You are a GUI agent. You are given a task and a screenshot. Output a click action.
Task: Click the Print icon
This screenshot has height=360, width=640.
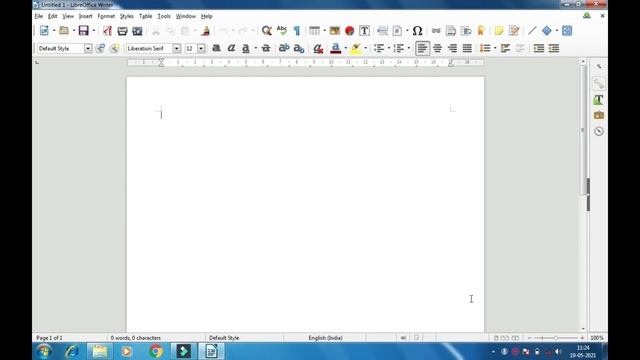coord(122,31)
